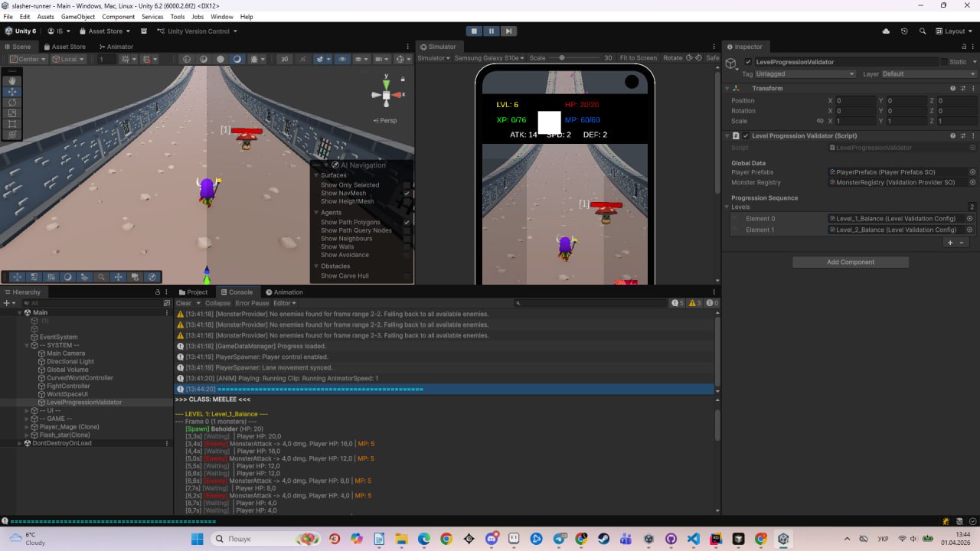This screenshot has height=551, width=980.
Task: Toggle the Static checkbox in Inspector
Action: tap(944, 62)
